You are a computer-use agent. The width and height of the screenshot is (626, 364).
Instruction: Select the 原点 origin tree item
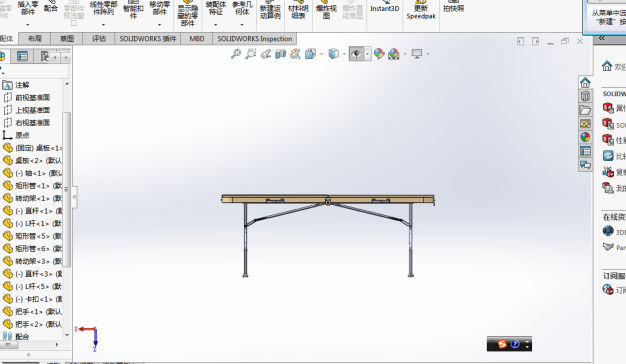tap(16, 135)
